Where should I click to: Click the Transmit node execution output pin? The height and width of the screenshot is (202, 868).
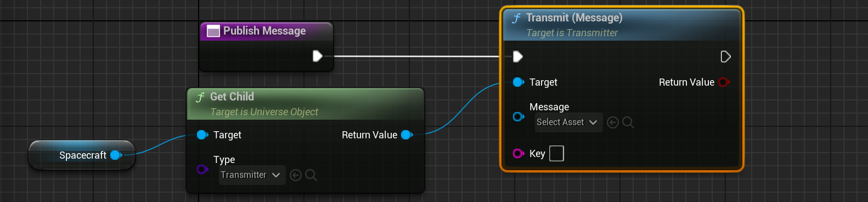point(725,57)
